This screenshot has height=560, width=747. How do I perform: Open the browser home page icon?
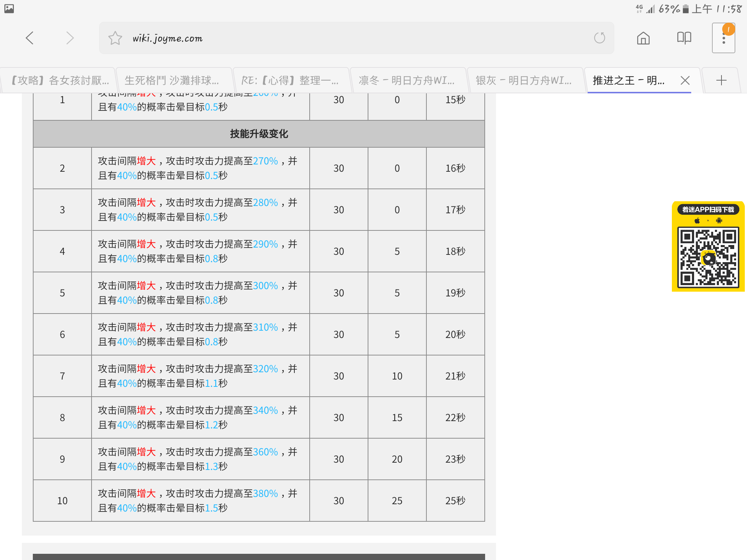tap(643, 38)
